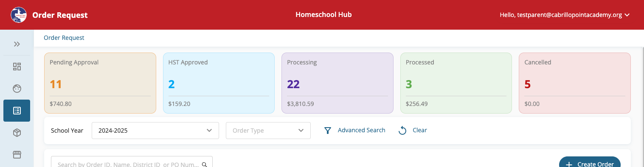Click the School Year label
The image size is (644, 167).
point(67,131)
